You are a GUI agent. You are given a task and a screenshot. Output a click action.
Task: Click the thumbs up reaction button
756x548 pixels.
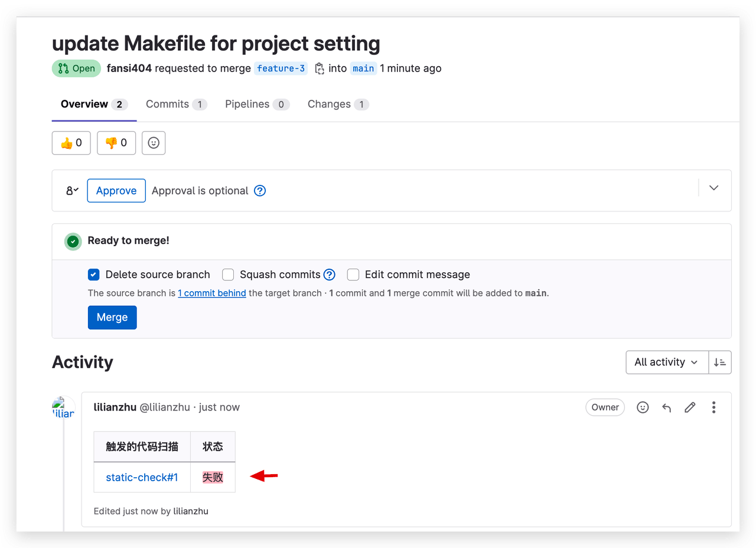71,143
